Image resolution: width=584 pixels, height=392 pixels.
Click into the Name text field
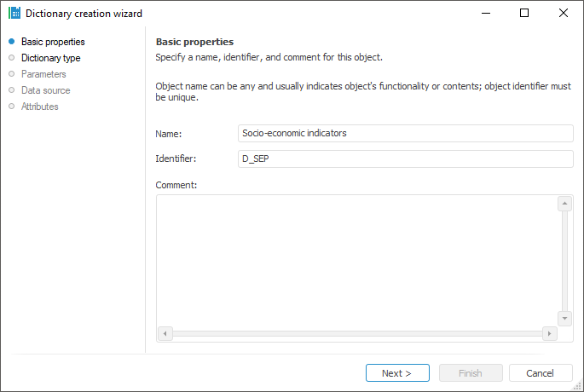click(x=407, y=134)
